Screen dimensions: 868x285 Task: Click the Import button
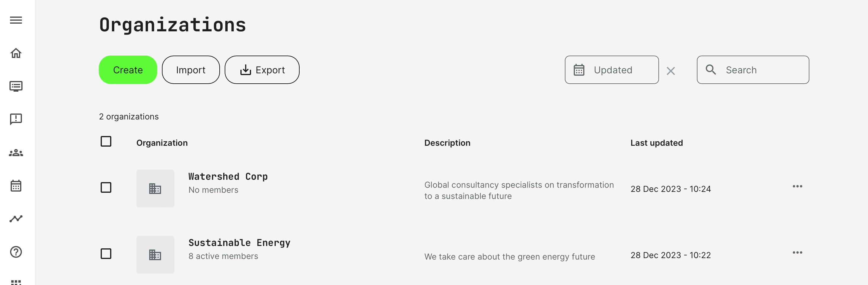point(191,70)
